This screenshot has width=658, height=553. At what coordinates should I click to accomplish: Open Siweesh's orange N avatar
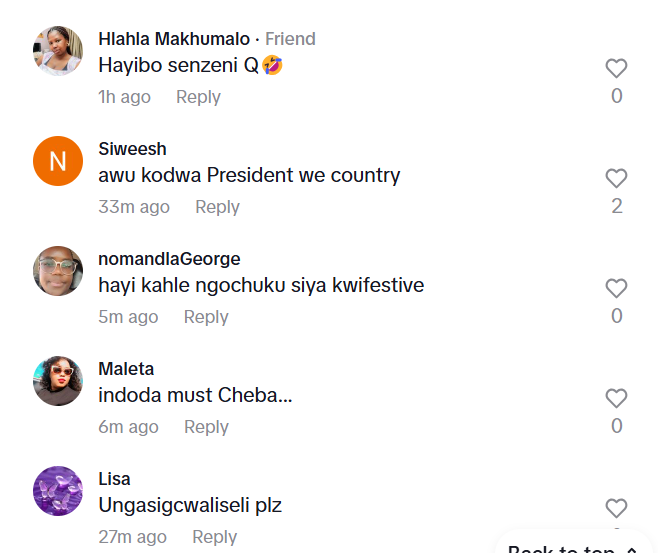58,161
